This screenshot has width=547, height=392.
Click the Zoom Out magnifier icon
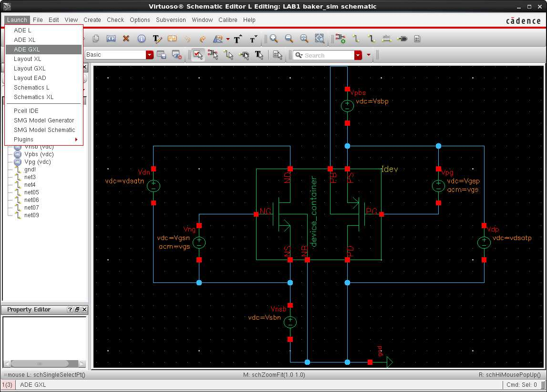[289, 39]
